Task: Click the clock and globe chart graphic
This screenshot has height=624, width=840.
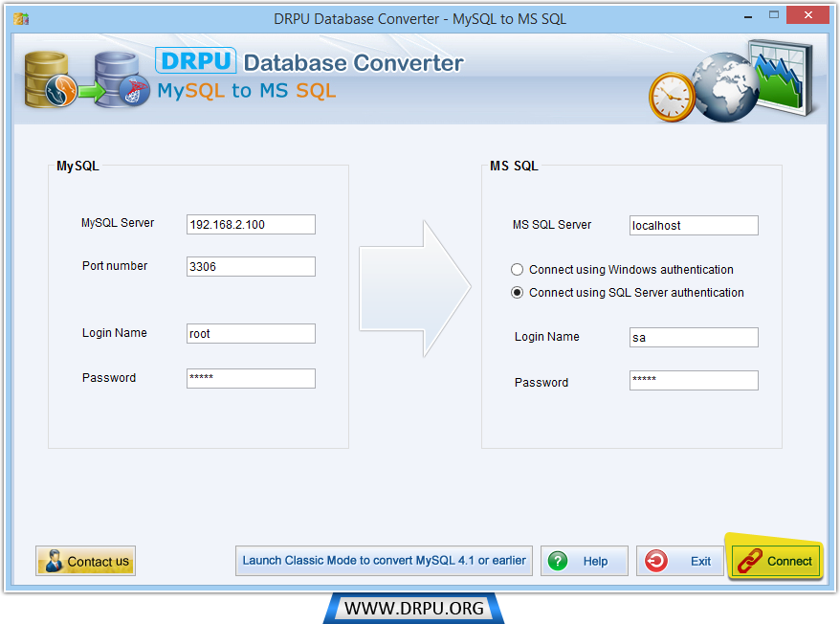Action: [732, 80]
